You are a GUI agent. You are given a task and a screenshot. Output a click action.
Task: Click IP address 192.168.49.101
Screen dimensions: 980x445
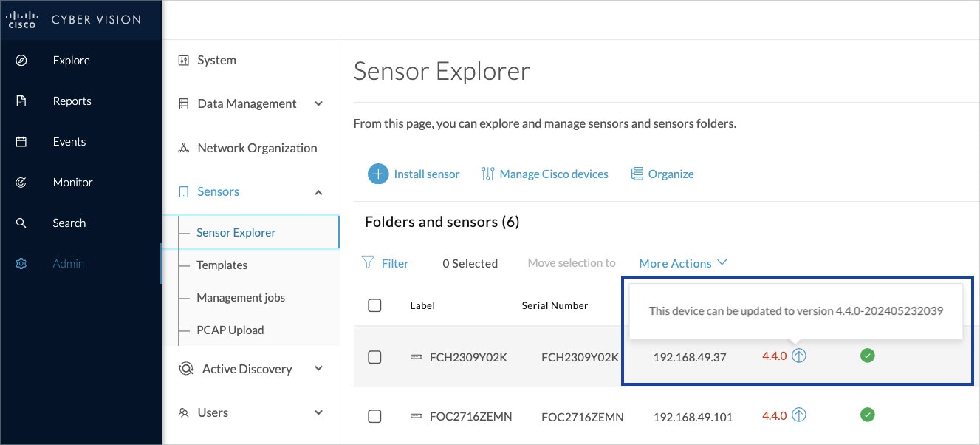point(693,417)
